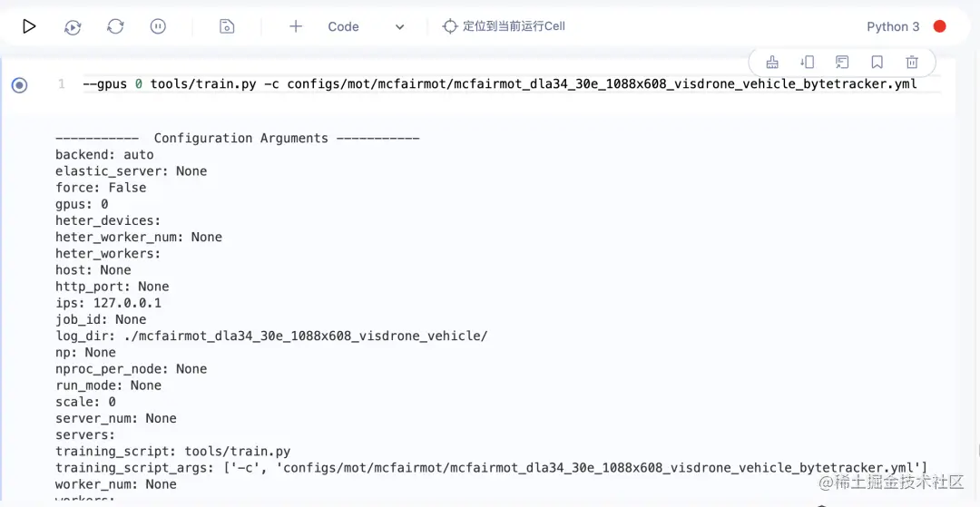The image size is (980, 507).
Task: Click the 'heter_workers:' output line
Action: [x=108, y=254]
